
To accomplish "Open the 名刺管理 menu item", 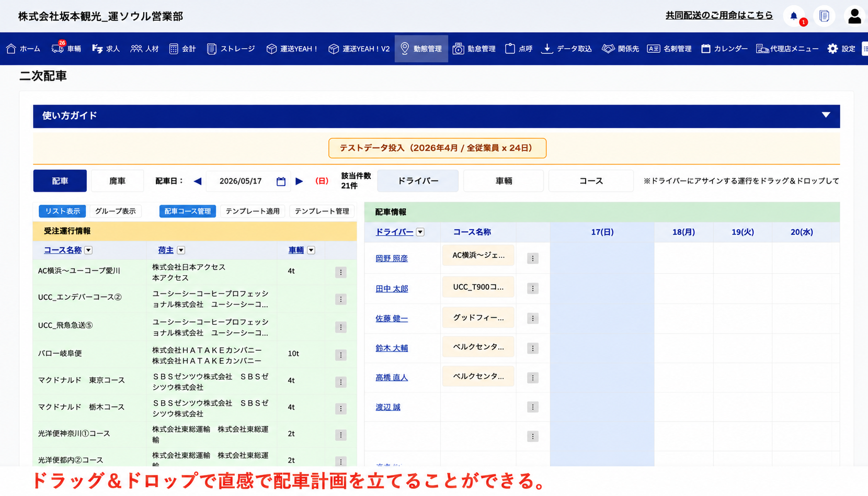I will pyautogui.click(x=669, y=49).
